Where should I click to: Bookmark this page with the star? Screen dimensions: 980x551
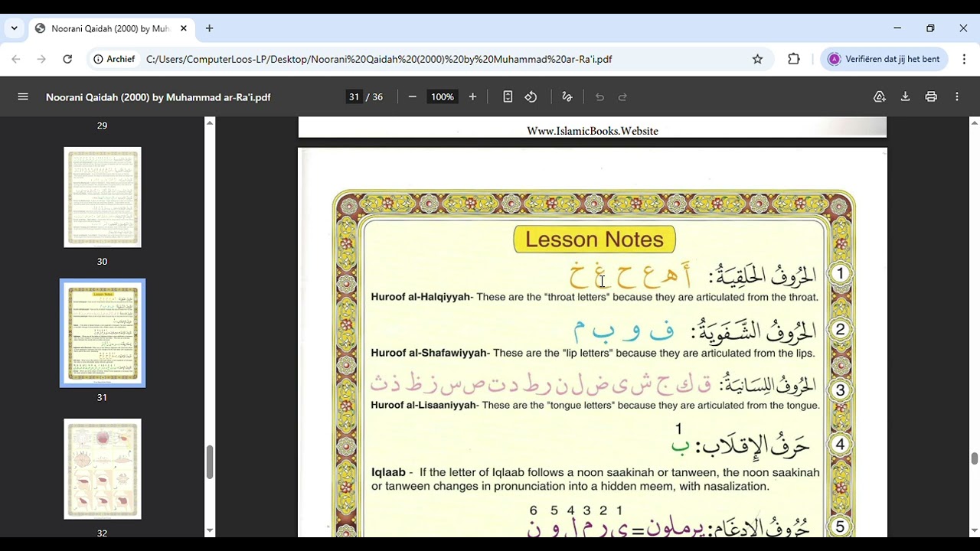tap(757, 59)
